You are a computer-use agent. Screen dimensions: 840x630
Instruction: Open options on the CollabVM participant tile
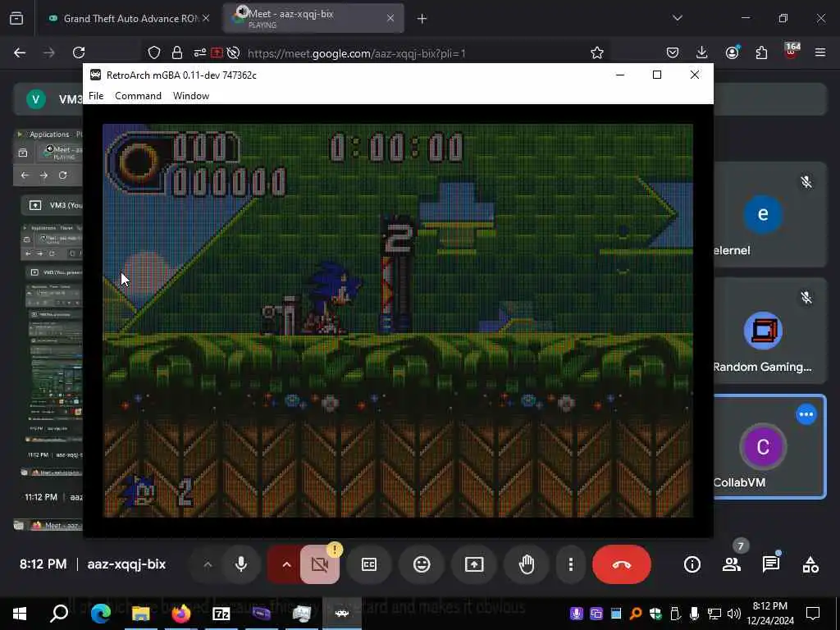[806, 414]
